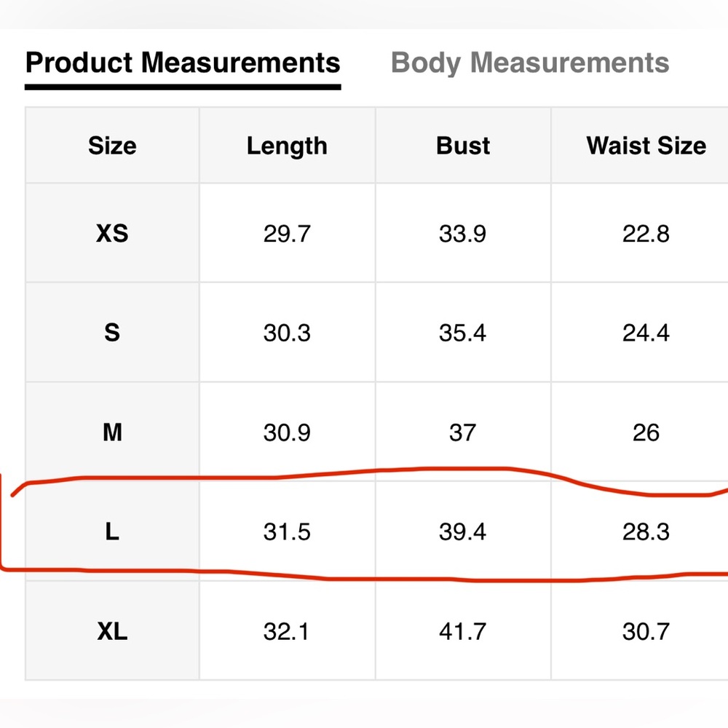728x728 pixels.
Task: Select the XL size row label
Action: click(112, 631)
